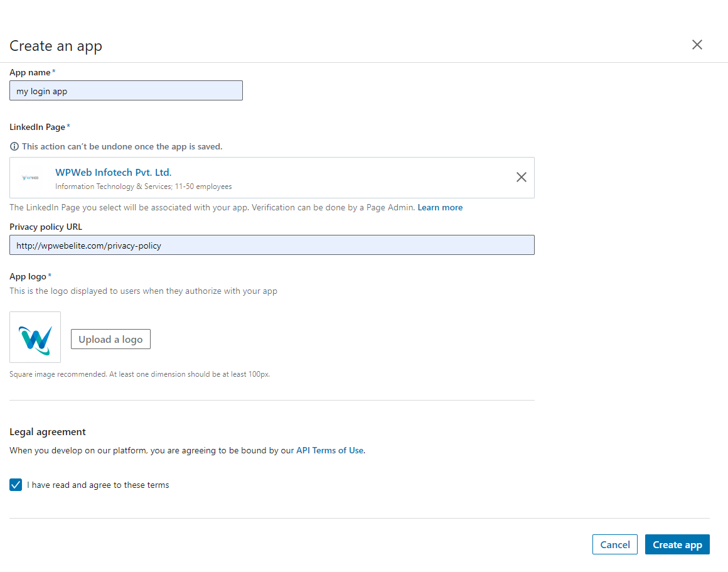Click the 'I have read and agree' label
Screen dimensions: 728x572
click(x=98, y=485)
